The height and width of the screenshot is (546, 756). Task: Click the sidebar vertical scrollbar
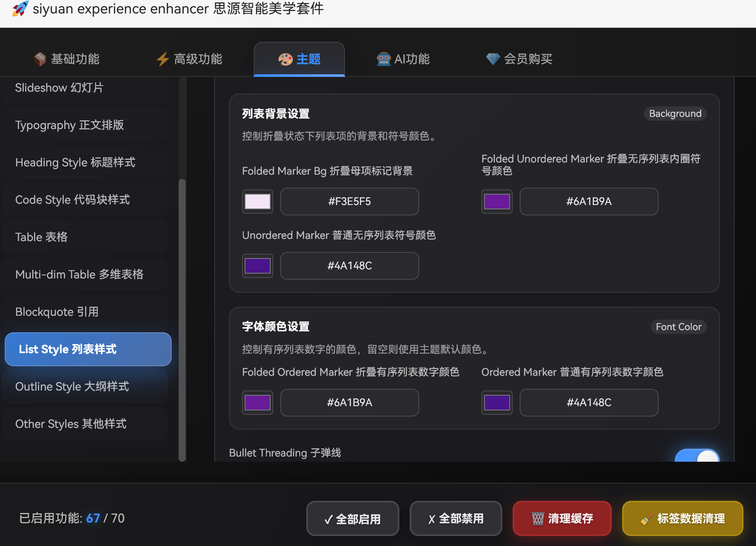[x=182, y=320]
